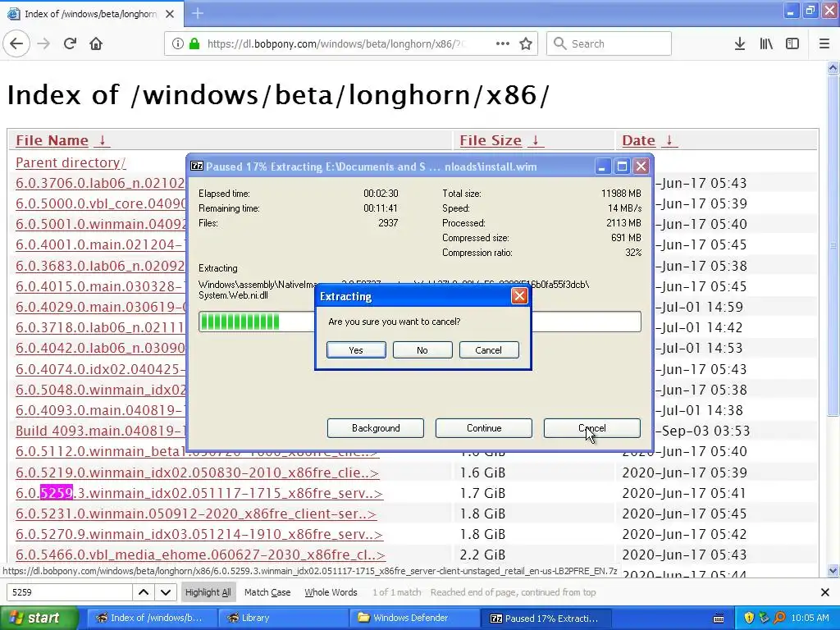Click the security shield tray icon
Viewport: 840px width, 630px height.
(x=749, y=618)
